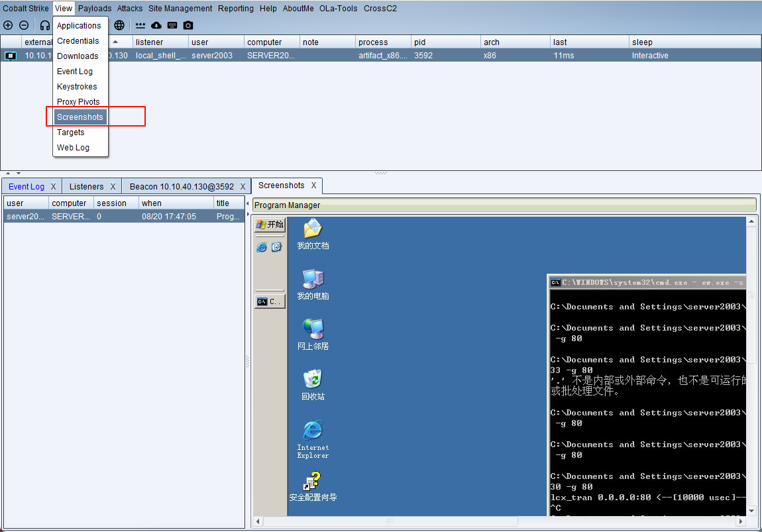The height and width of the screenshot is (532, 762).
Task: Sort screenshots list by title column
Action: [229, 203]
